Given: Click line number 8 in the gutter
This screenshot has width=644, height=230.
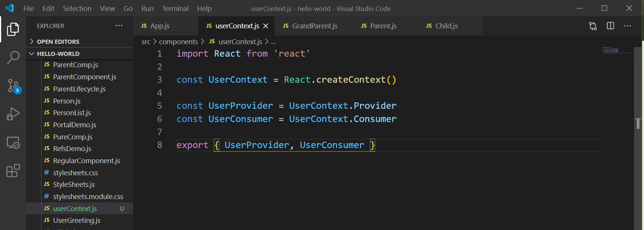Looking at the screenshot, I should coord(159,145).
